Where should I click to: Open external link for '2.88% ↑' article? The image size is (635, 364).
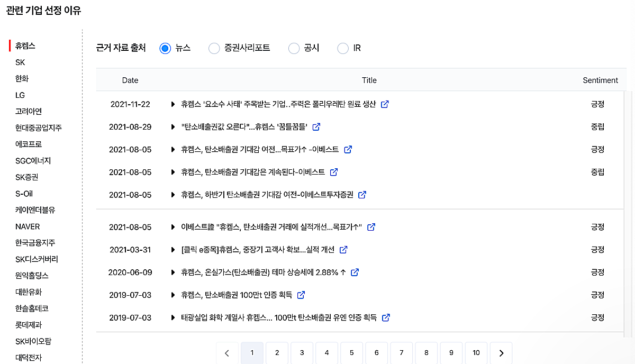tap(355, 272)
